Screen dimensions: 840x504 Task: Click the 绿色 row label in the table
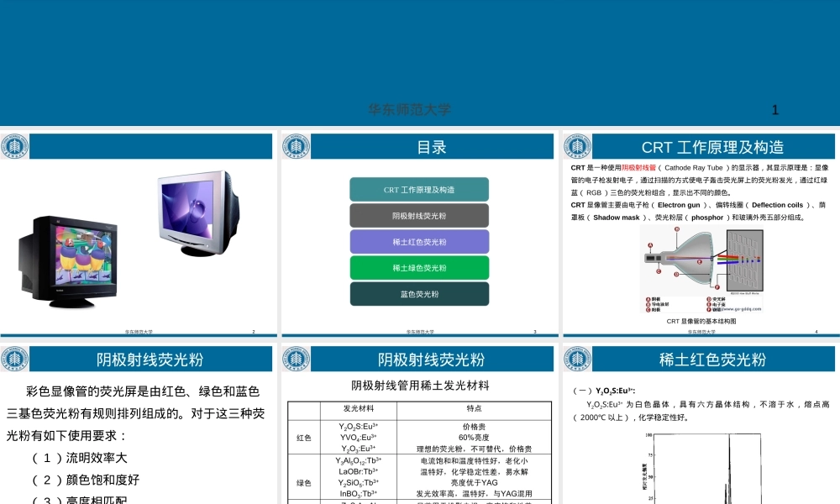click(x=304, y=482)
